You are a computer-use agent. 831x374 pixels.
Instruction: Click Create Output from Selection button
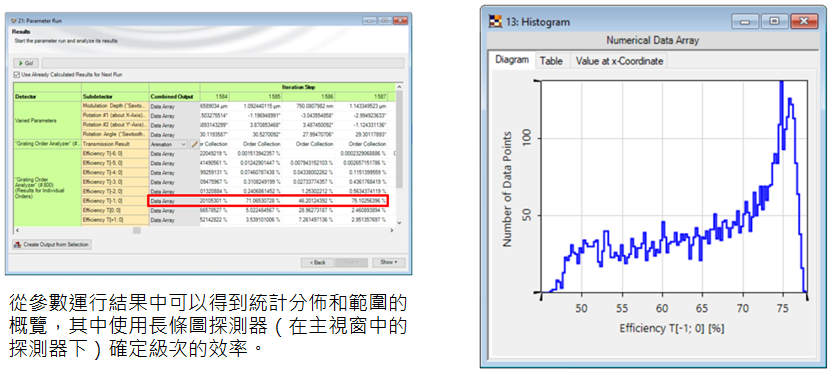point(52,245)
